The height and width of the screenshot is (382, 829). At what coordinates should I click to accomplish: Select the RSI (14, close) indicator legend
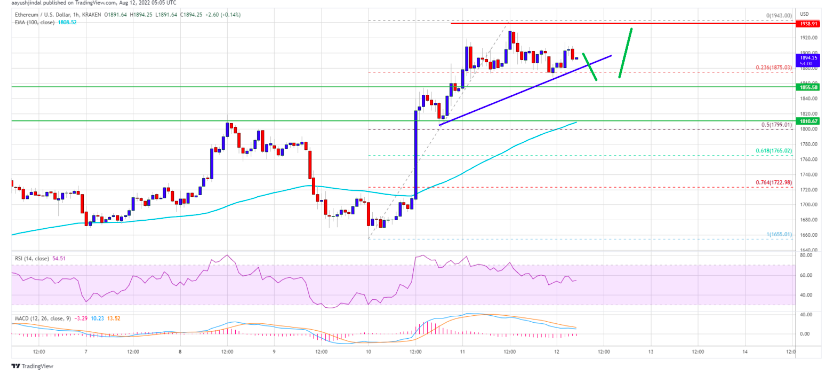[x=31, y=258]
